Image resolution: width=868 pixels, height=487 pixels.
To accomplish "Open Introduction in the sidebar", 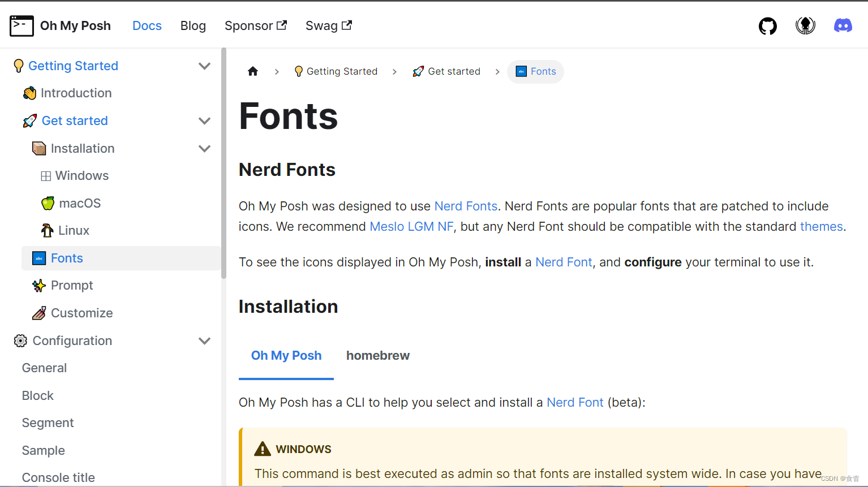I will [x=76, y=93].
